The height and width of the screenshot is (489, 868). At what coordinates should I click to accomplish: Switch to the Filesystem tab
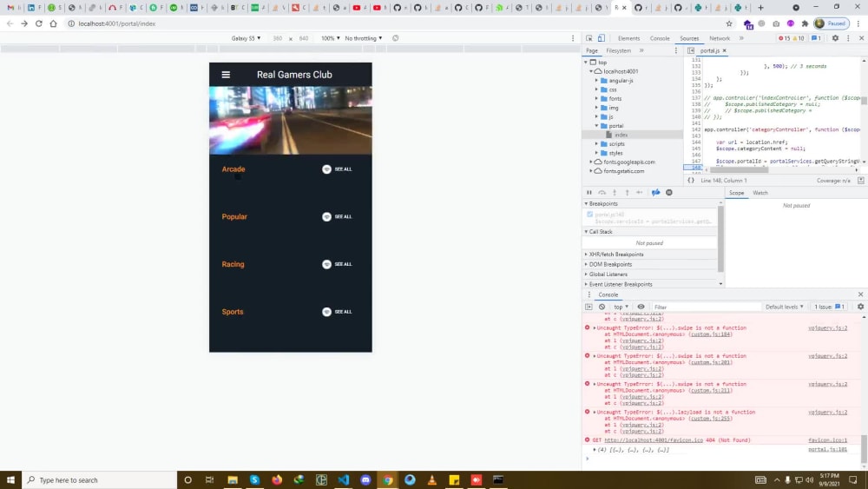[618, 50]
